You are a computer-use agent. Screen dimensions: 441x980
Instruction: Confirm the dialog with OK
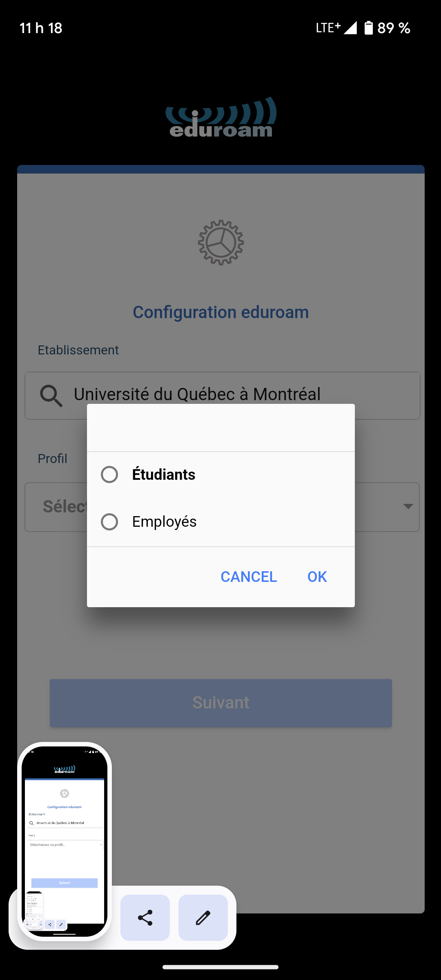(317, 577)
